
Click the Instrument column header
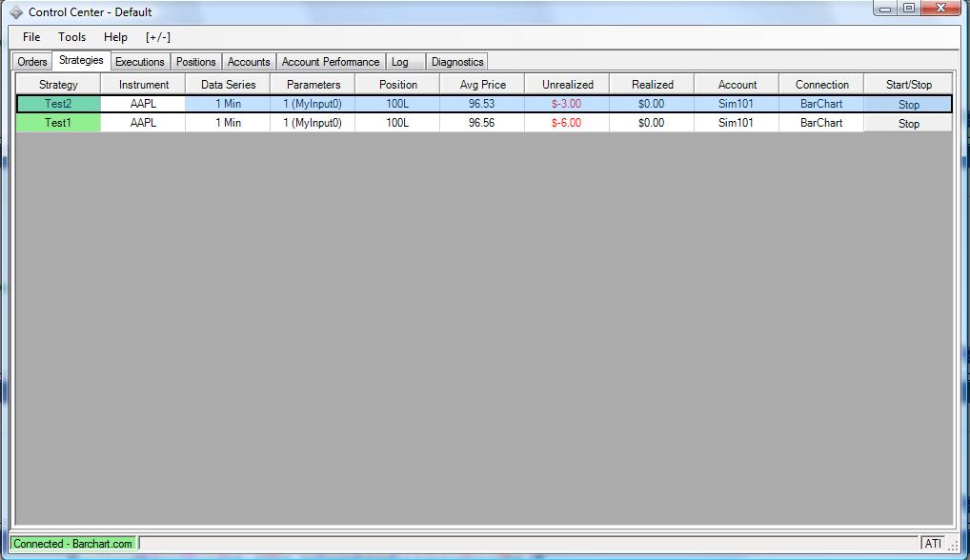click(143, 85)
